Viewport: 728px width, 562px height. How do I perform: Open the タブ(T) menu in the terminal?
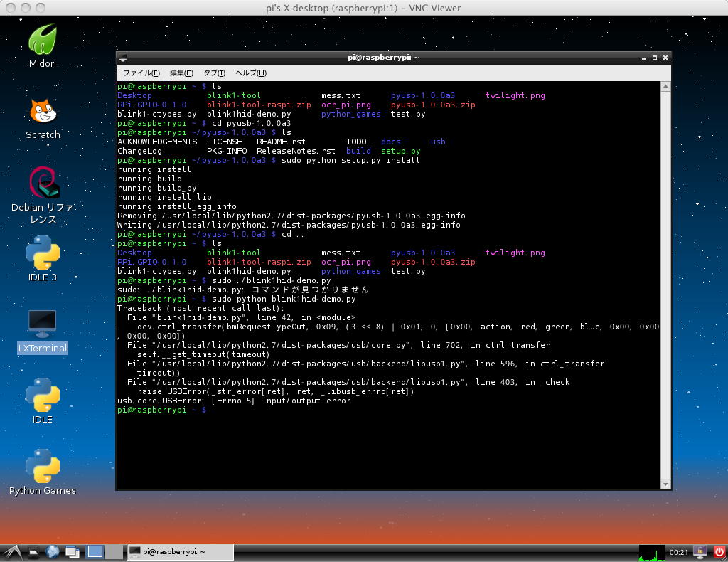[x=214, y=73]
